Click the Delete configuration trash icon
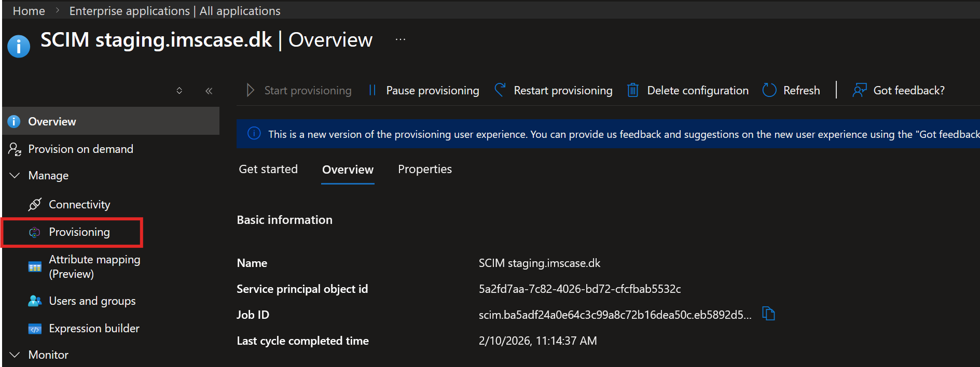The width and height of the screenshot is (980, 367). coord(633,90)
